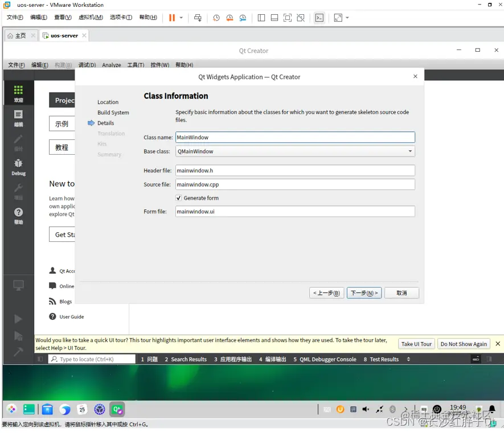
Task: Toggle progress details button in status bar
Action: 476,359
